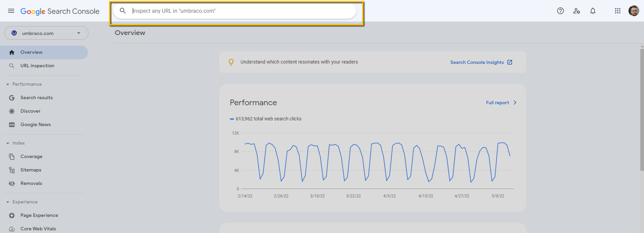Collapse the Experience section

pyautogui.click(x=22, y=202)
